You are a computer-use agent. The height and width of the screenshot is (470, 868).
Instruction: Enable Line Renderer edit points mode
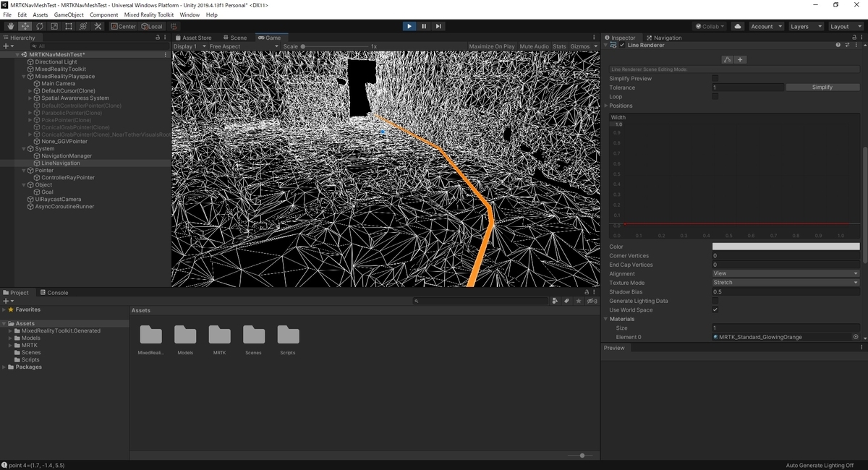(728, 59)
